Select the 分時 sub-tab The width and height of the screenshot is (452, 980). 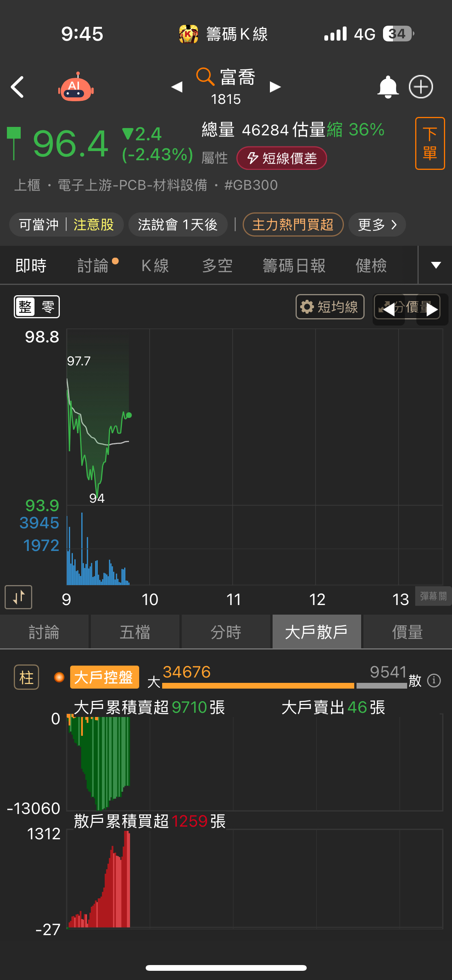click(x=226, y=632)
